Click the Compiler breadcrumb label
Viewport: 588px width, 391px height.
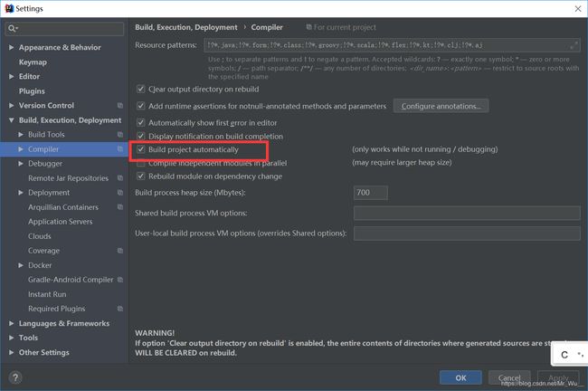click(267, 27)
